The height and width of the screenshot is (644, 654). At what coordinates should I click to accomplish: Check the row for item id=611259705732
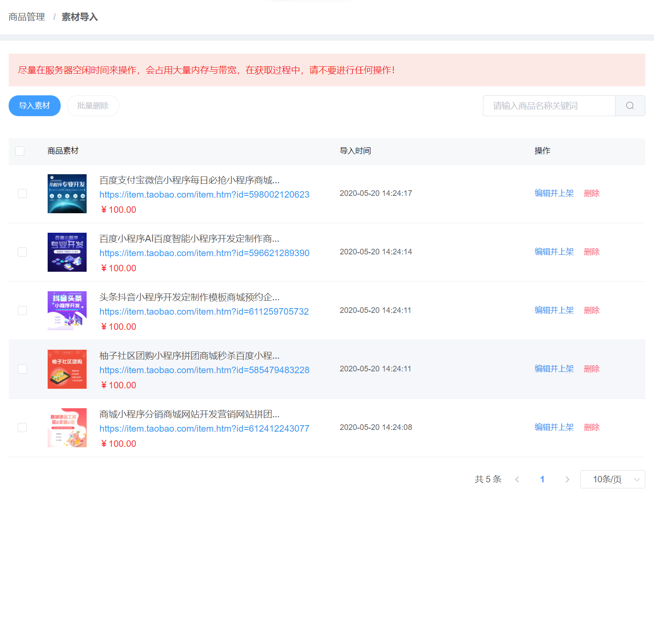[x=22, y=310]
